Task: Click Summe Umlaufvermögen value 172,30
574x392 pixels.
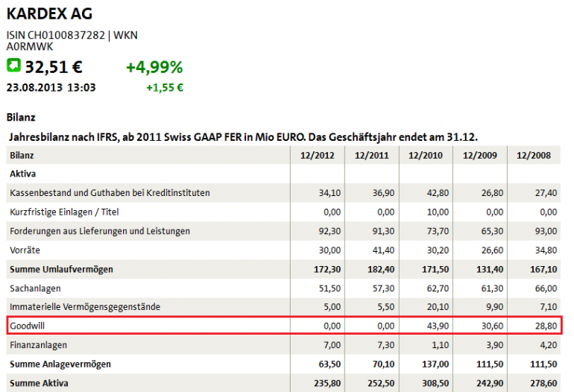Action: [327, 269]
